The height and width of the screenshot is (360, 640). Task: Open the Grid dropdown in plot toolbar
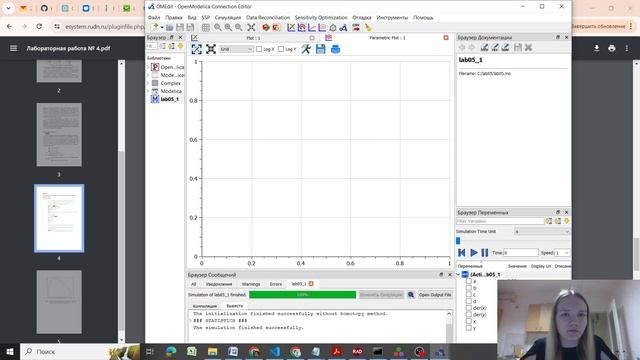236,49
